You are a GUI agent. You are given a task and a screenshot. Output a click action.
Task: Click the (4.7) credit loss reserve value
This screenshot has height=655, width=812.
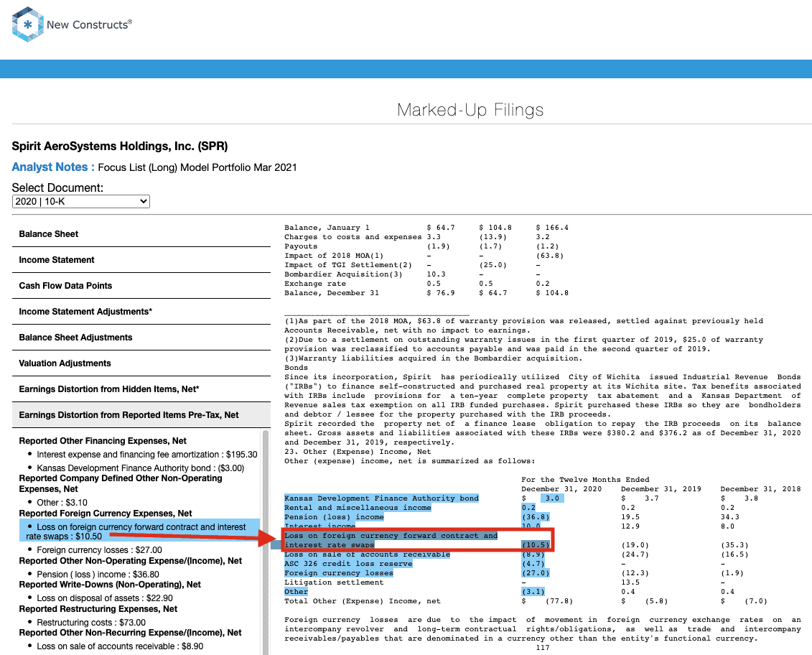click(x=533, y=564)
